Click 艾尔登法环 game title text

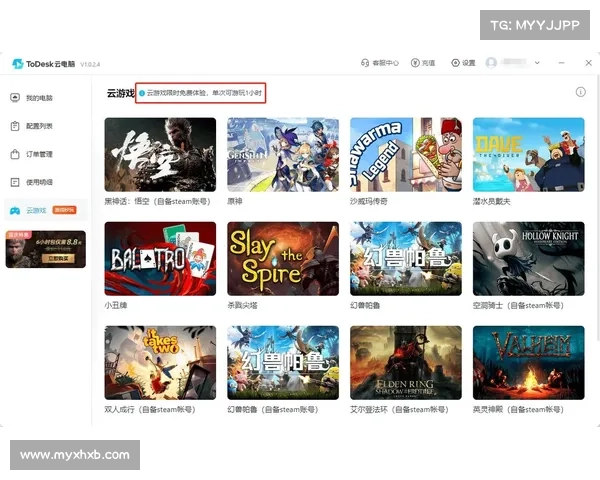(x=399, y=410)
